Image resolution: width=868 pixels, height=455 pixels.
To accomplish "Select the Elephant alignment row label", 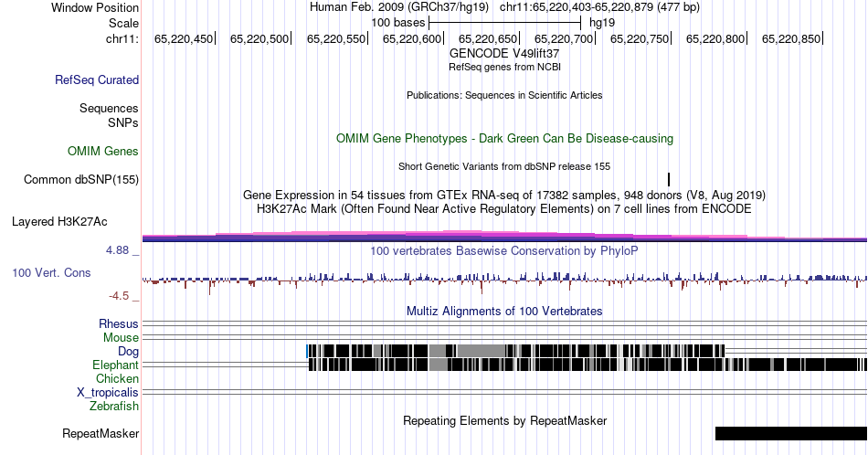I will point(115,365).
